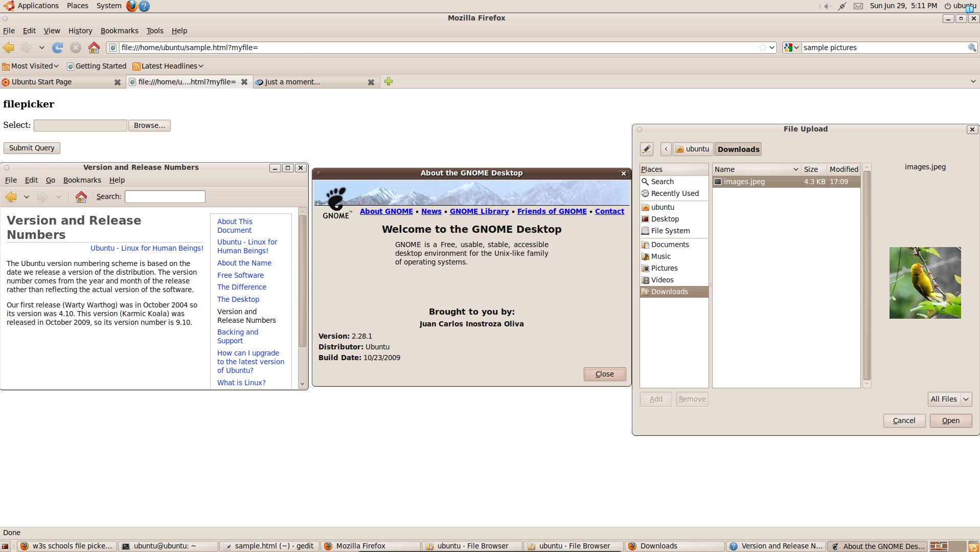The height and width of the screenshot is (552, 980).
Task: Open the Go menu in help viewer
Action: (51, 180)
